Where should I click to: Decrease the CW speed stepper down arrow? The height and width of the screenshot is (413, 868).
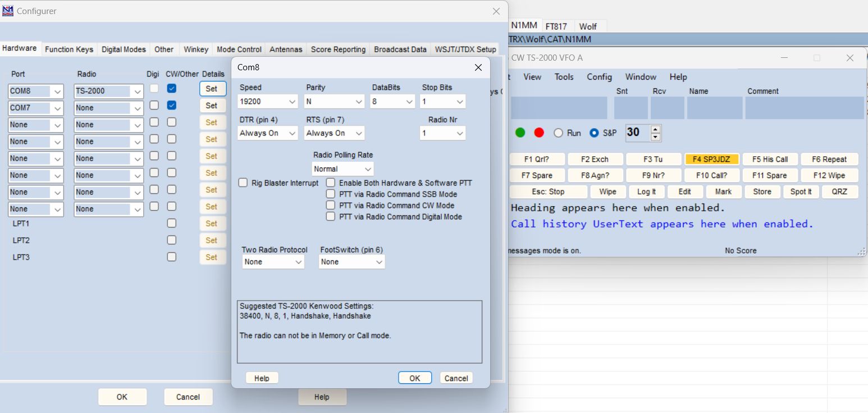coord(655,137)
